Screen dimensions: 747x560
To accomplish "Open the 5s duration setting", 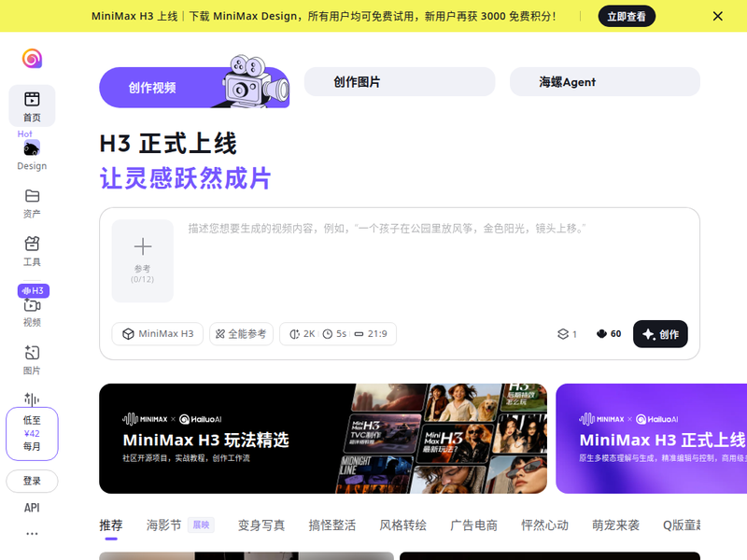I will (x=334, y=334).
